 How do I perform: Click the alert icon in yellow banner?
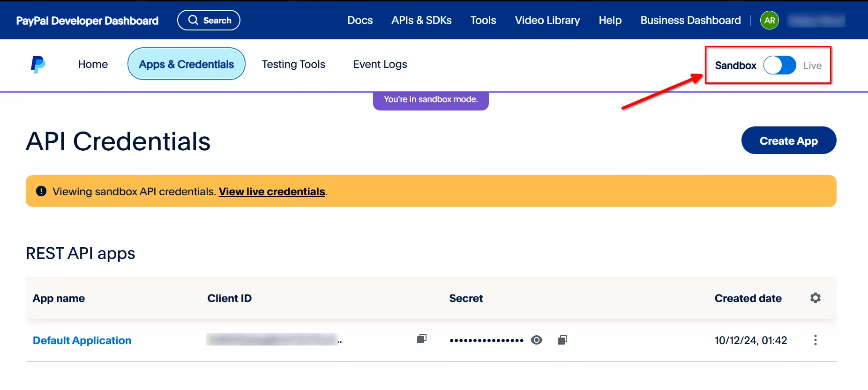[x=41, y=191]
